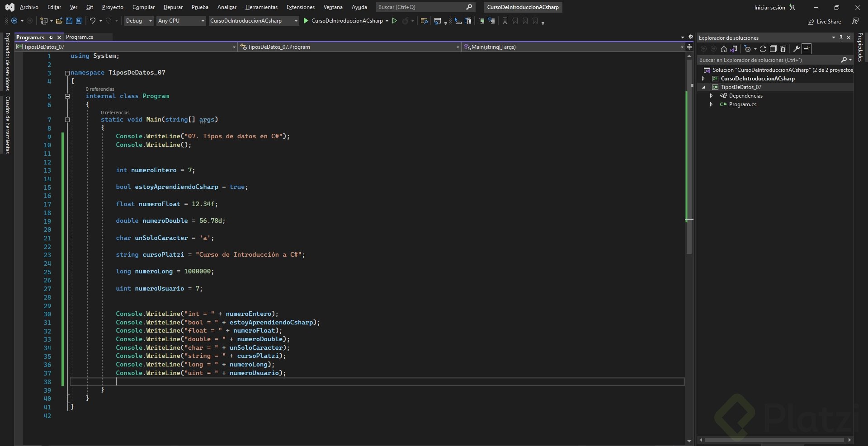Viewport: 868px width, 446px height.
Task: Collapse the namespace TiposDeDatos_07 outlining toggle
Action: [x=67, y=73]
